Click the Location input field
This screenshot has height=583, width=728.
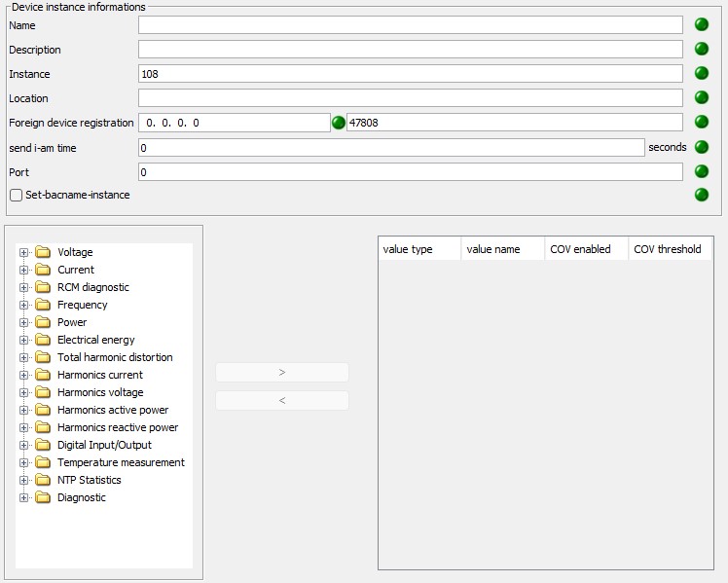[x=410, y=97]
